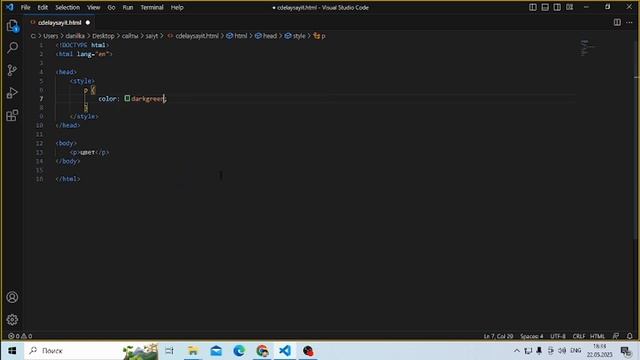Click the VS Code logo in title bar
Image resolution: width=640 pixels, height=360 pixels.
[10, 7]
